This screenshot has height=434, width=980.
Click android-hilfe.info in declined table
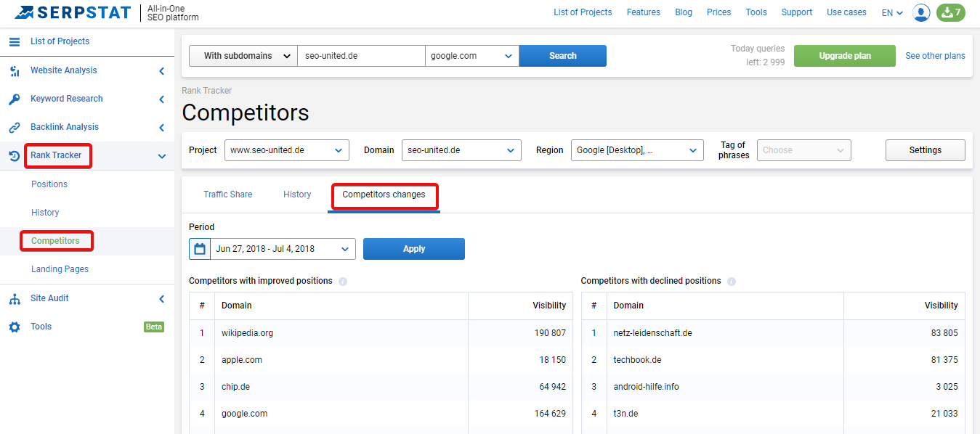click(646, 387)
